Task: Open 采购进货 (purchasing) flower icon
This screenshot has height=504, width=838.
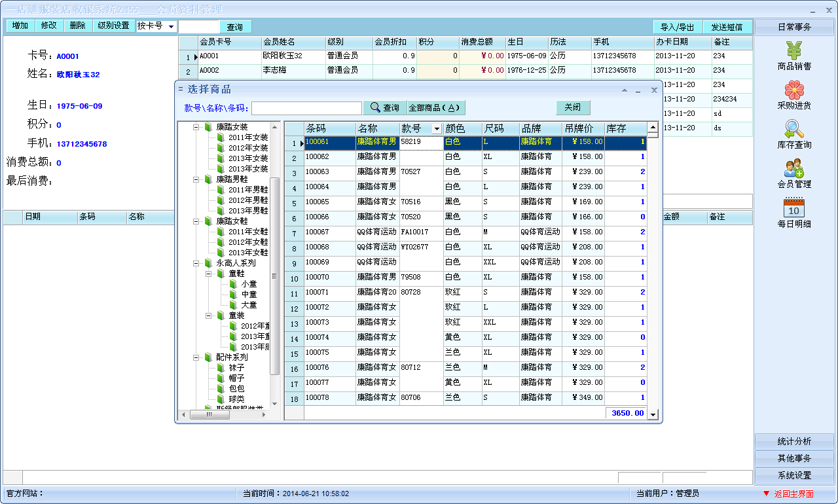Action: click(x=794, y=90)
